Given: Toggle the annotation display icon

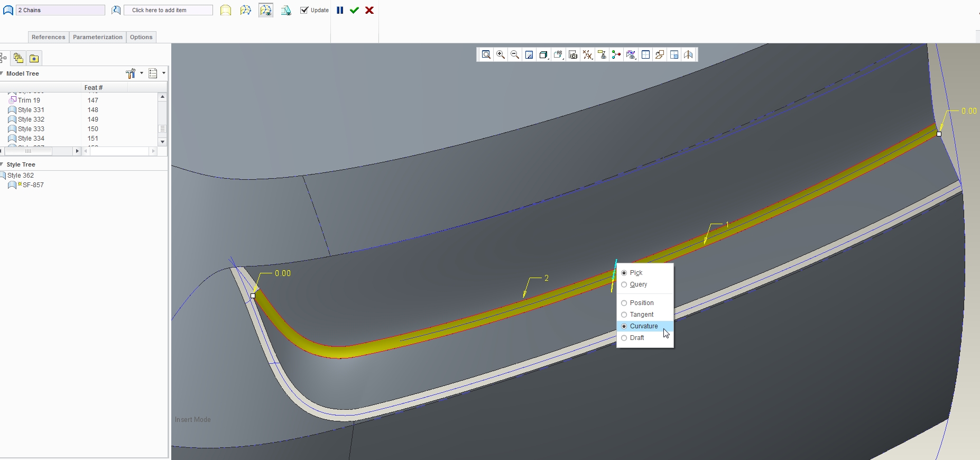Looking at the screenshot, I should (x=602, y=54).
